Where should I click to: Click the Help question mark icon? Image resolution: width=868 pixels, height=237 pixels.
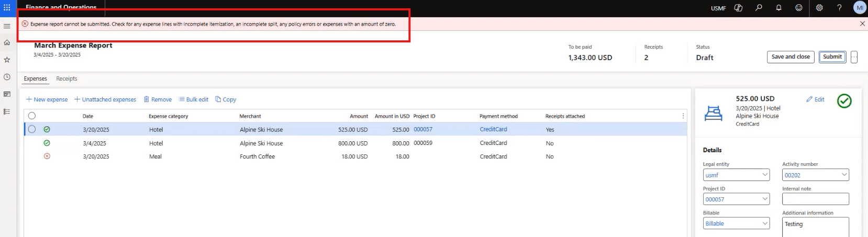click(x=839, y=8)
